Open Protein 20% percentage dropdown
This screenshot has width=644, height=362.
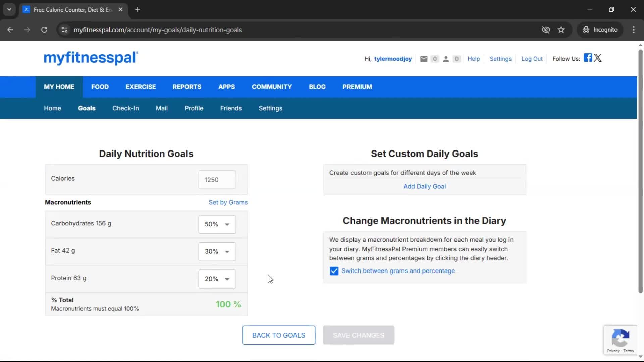pyautogui.click(x=217, y=279)
